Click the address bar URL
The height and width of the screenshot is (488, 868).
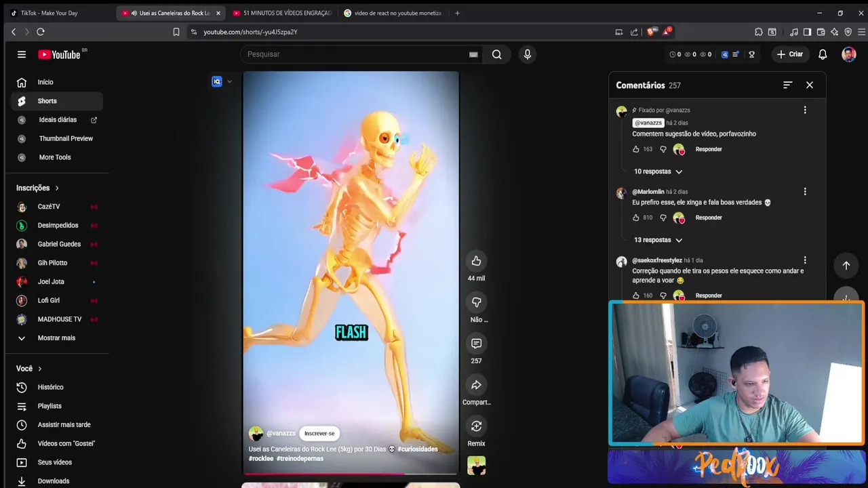click(250, 32)
